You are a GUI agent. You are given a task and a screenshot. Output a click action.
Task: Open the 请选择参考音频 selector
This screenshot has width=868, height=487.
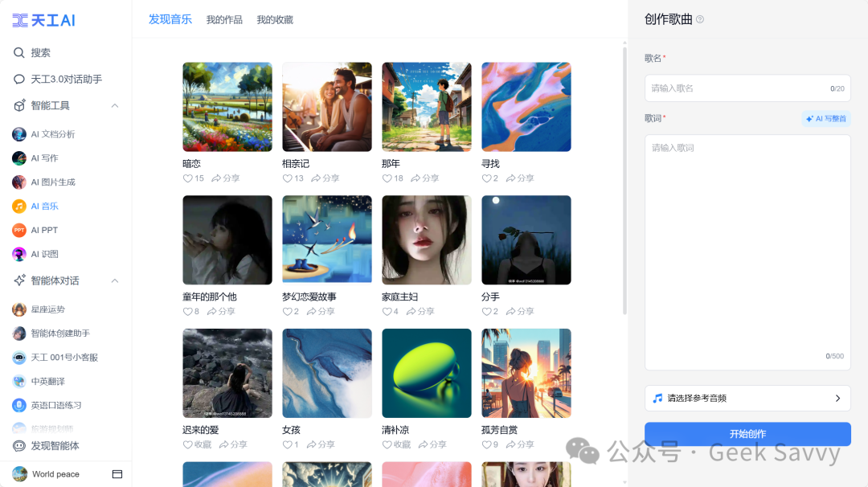[x=747, y=399]
